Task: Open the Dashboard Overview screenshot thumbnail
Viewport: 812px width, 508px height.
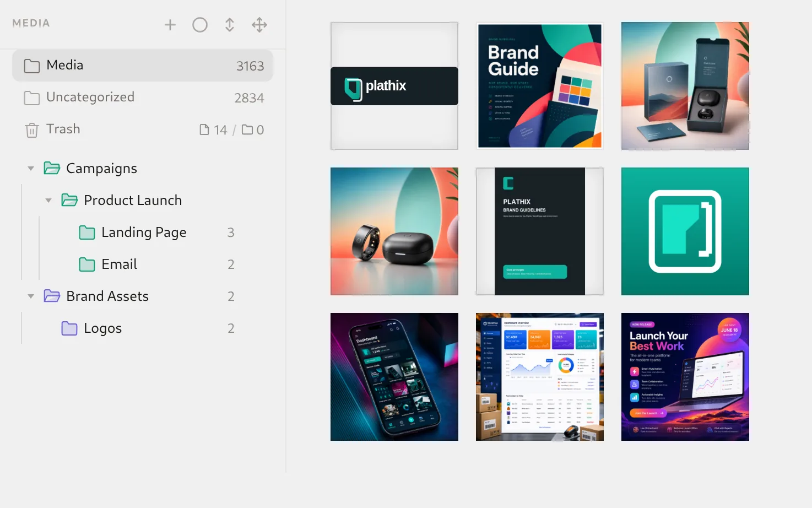Action: coord(540,377)
